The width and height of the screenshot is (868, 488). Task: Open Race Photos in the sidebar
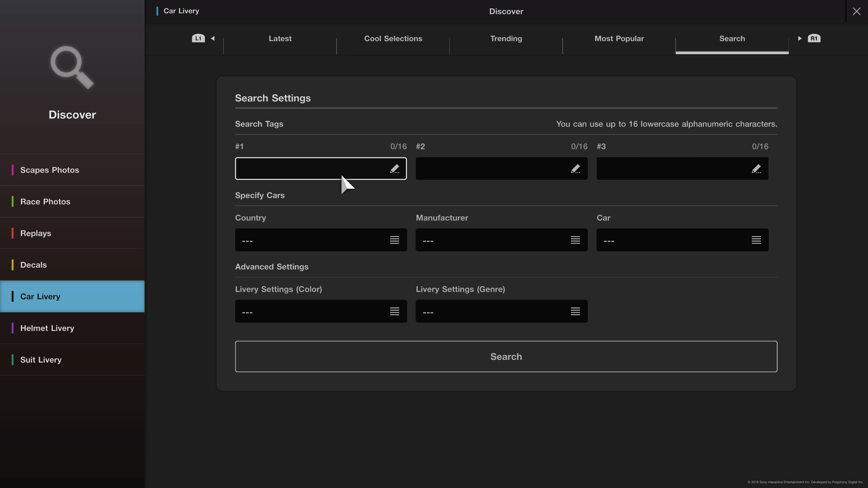pyautogui.click(x=72, y=201)
